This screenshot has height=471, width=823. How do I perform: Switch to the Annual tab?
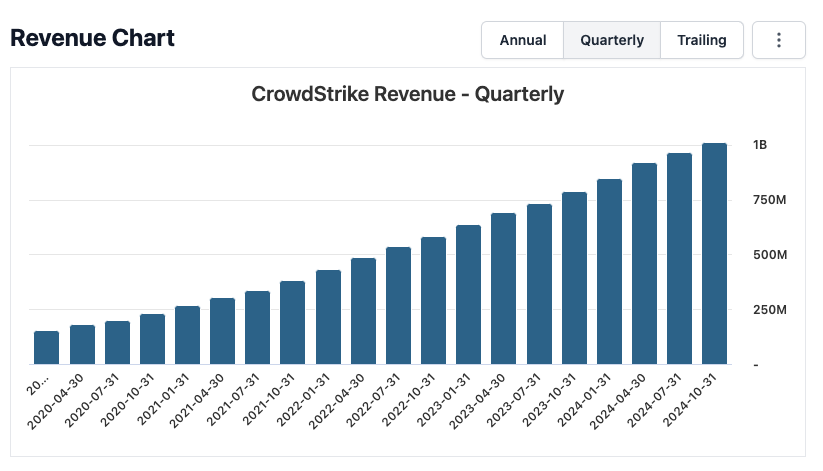click(523, 40)
